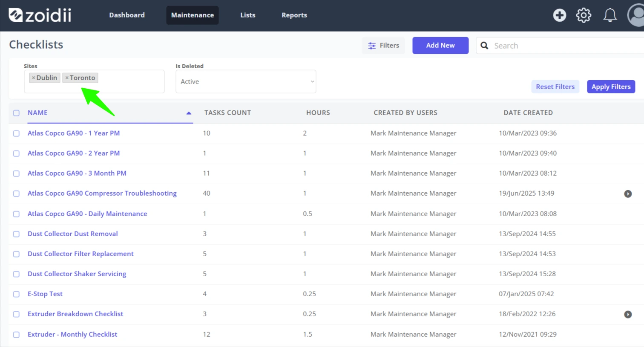
Task: Open the Reports menu
Action: click(x=294, y=15)
